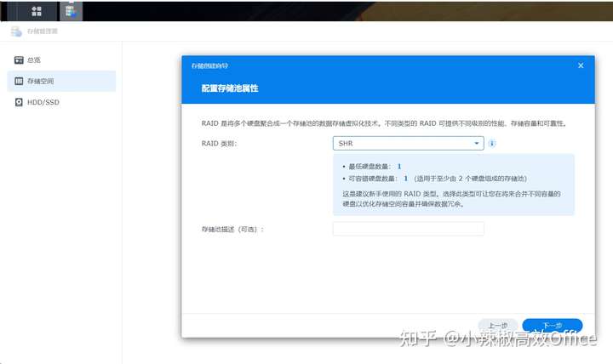
Task: Click the 配置存储池属性 heading text
Action: (230, 88)
